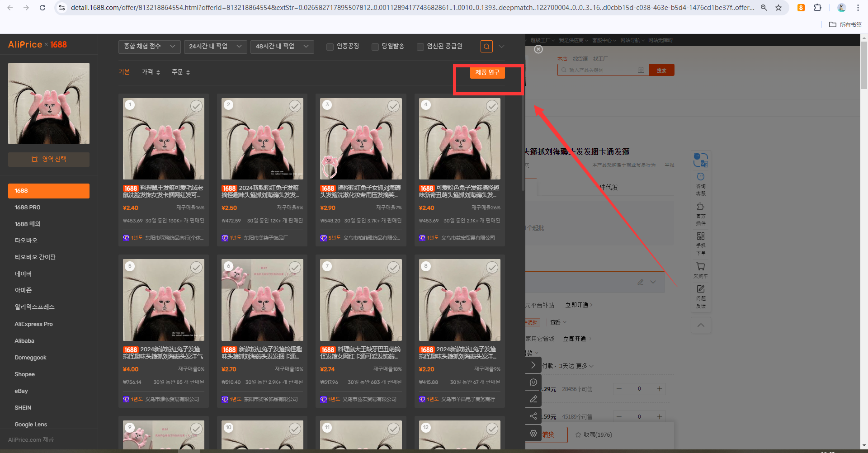The height and width of the screenshot is (453, 868).
Task: Toggle selection check on product 6
Action: [295, 267]
